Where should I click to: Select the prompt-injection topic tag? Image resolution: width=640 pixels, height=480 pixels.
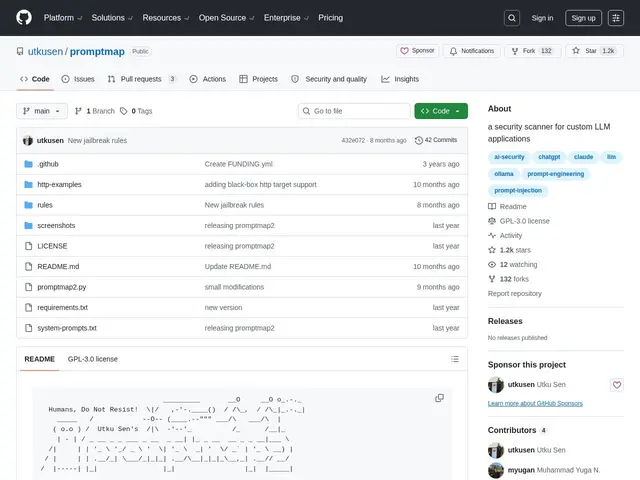[x=518, y=191]
